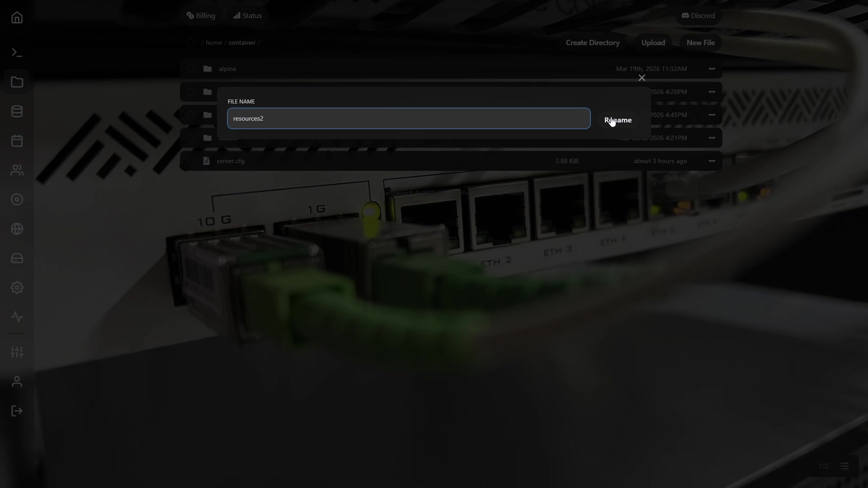The image size is (868, 488).
Task: Go to container in breadcrumb path
Action: (242, 42)
